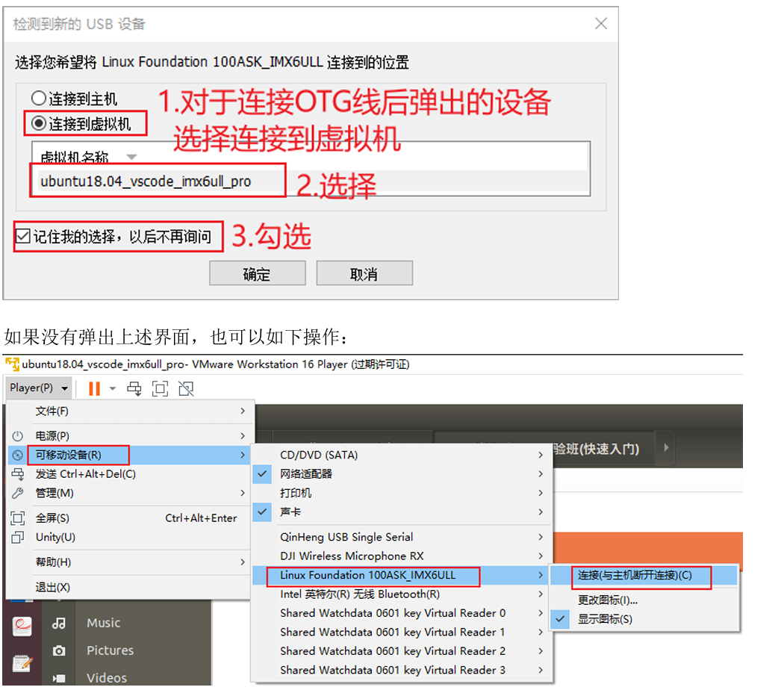
Task: Open Shared Watchdata 0601 key Virtual Reader 3
Action: (402, 670)
